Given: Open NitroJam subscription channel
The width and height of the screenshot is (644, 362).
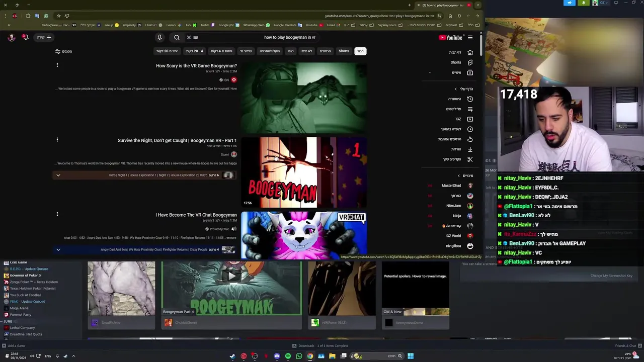Looking at the screenshot, I should point(459,206).
